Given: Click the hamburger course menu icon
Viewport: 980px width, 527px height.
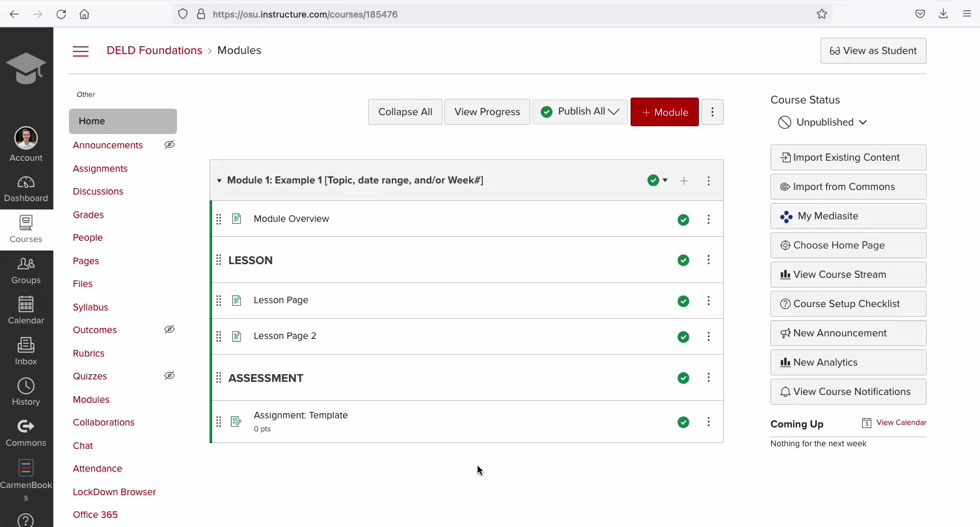Looking at the screenshot, I should tap(81, 51).
